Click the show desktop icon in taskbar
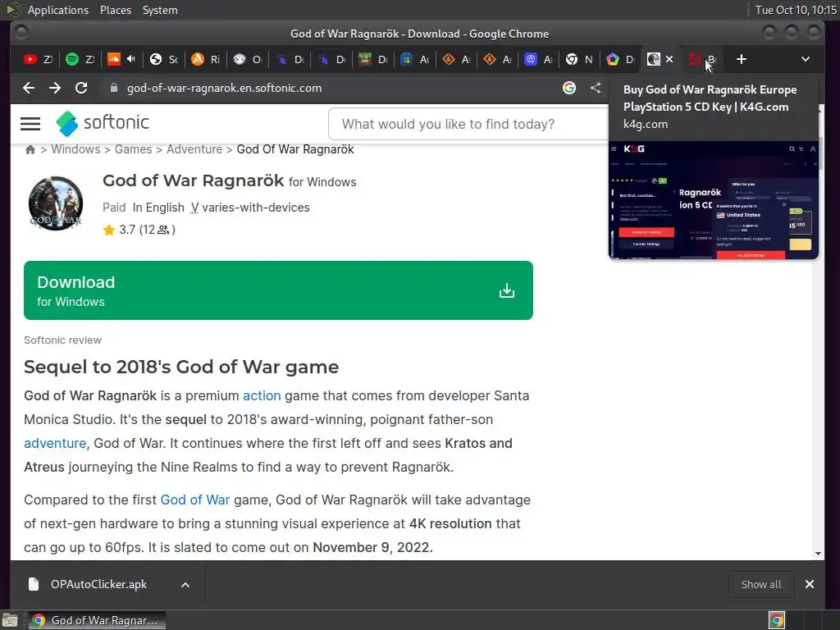 pos(10,620)
